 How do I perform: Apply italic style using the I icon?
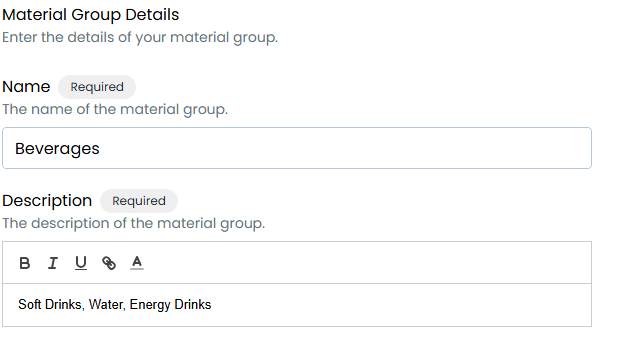tap(53, 263)
